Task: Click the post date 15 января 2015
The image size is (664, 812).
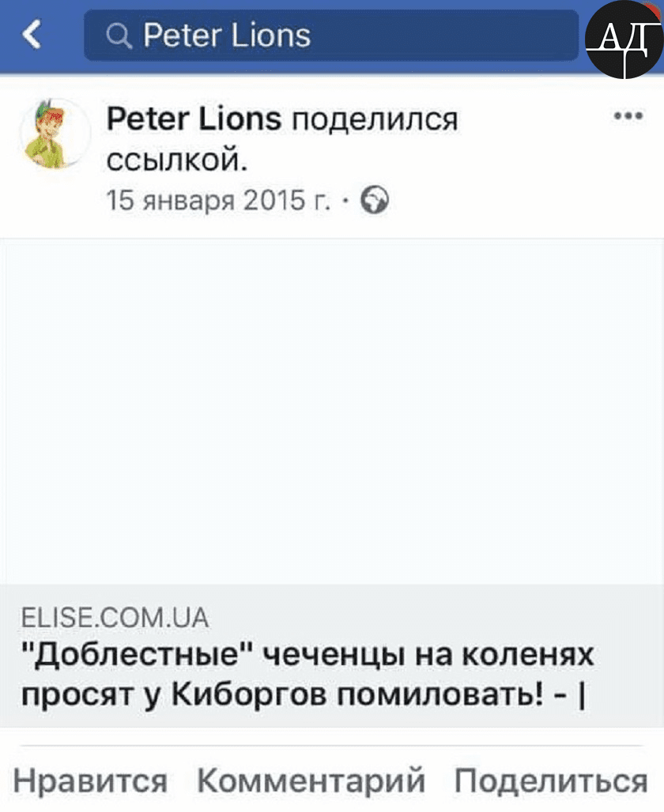Action: coord(218,201)
